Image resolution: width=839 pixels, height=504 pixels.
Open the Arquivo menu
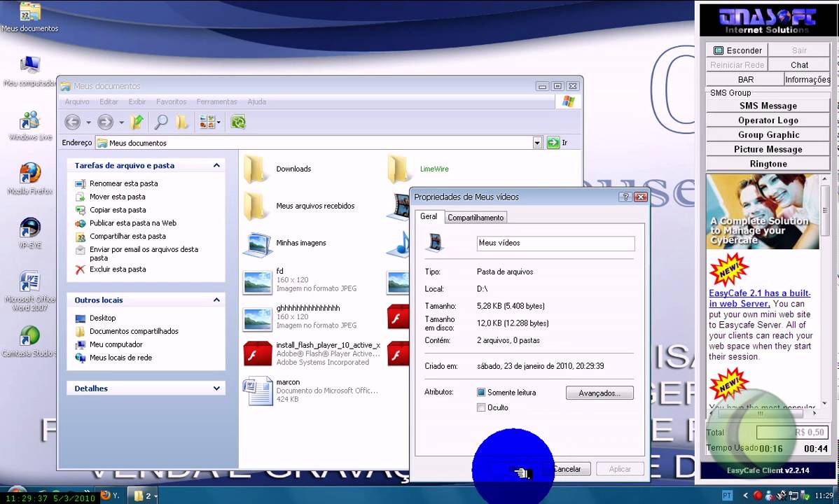[77, 101]
